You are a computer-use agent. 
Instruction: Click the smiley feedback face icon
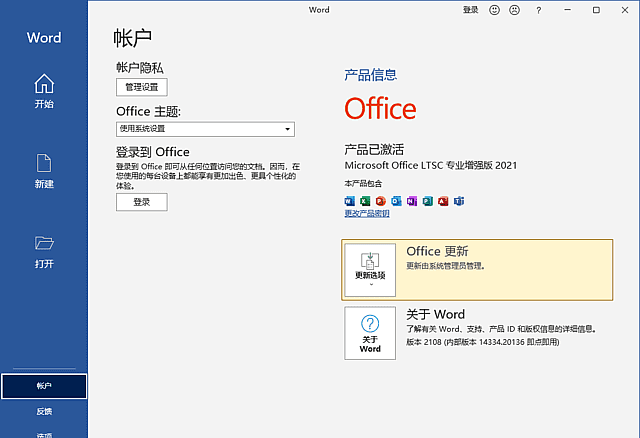point(494,10)
